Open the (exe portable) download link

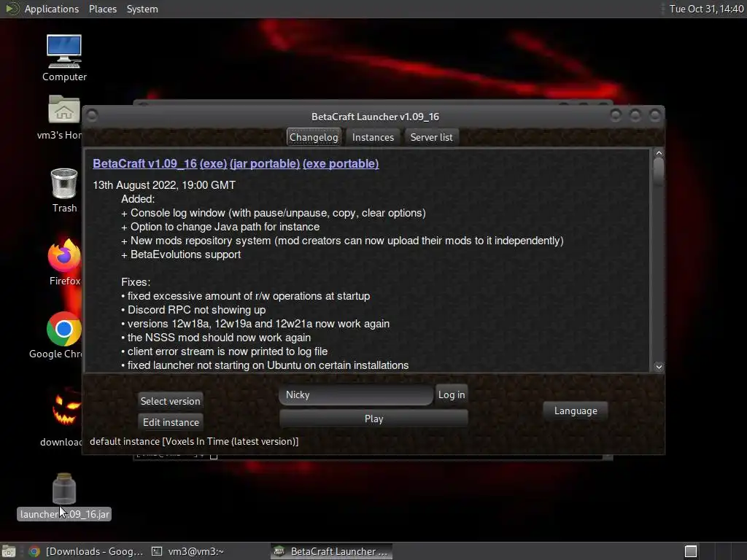click(x=341, y=164)
